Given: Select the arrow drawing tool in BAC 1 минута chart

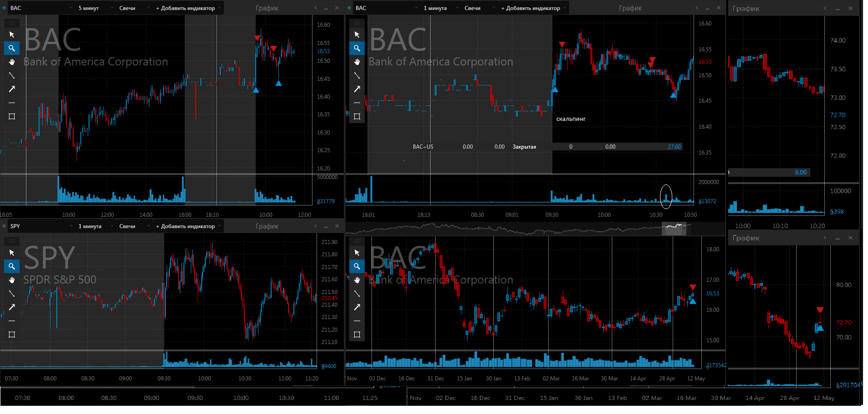Looking at the screenshot, I should tap(357, 89).
